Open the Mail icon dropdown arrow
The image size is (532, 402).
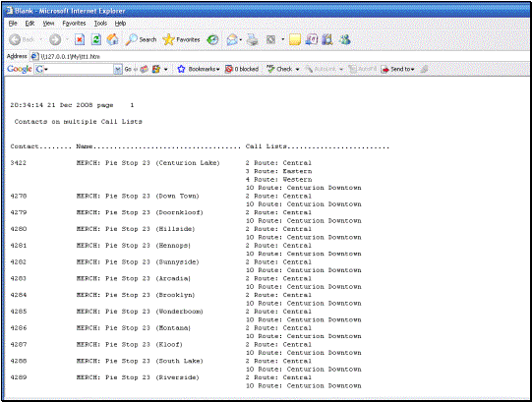point(241,39)
